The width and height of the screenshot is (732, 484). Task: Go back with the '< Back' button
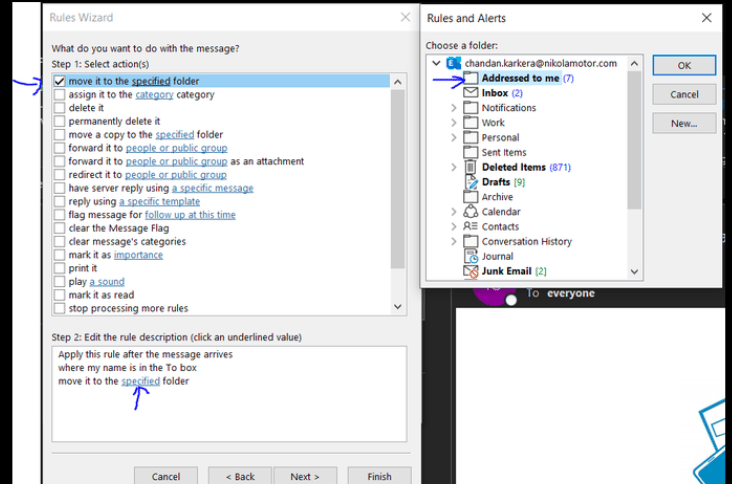(x=240, y=476)
